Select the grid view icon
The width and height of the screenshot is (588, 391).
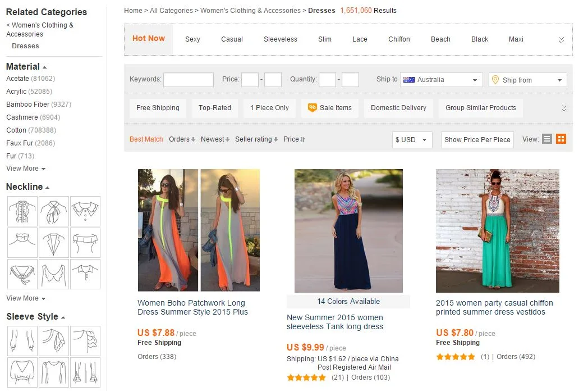(561, 138)
